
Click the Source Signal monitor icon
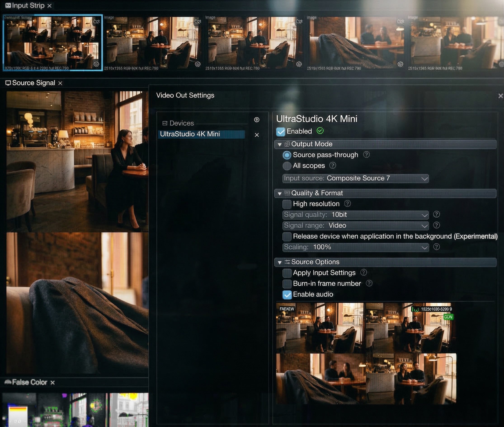pos(8,83)
